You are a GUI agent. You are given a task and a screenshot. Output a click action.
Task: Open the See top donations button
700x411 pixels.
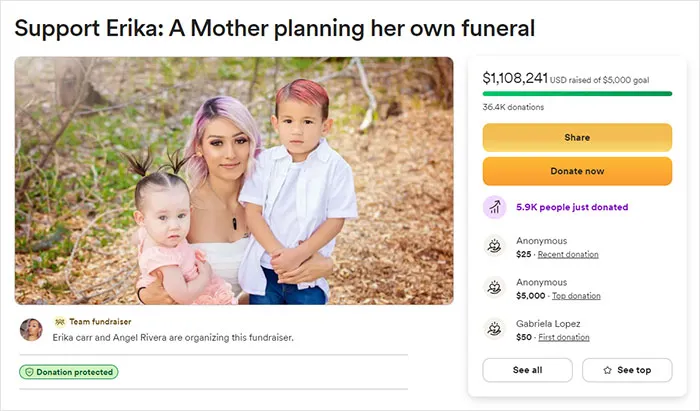627,370
